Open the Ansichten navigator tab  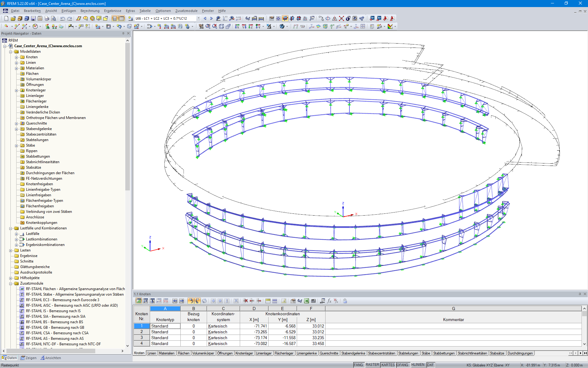(x=51, y=358)
